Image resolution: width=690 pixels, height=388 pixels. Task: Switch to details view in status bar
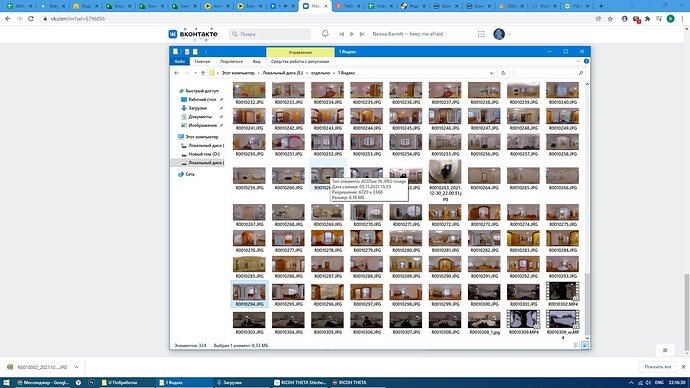coord(577,345)
